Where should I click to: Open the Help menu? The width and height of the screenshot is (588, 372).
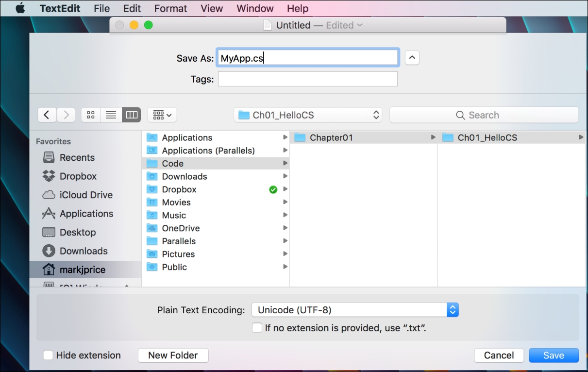tap(298, 8)
